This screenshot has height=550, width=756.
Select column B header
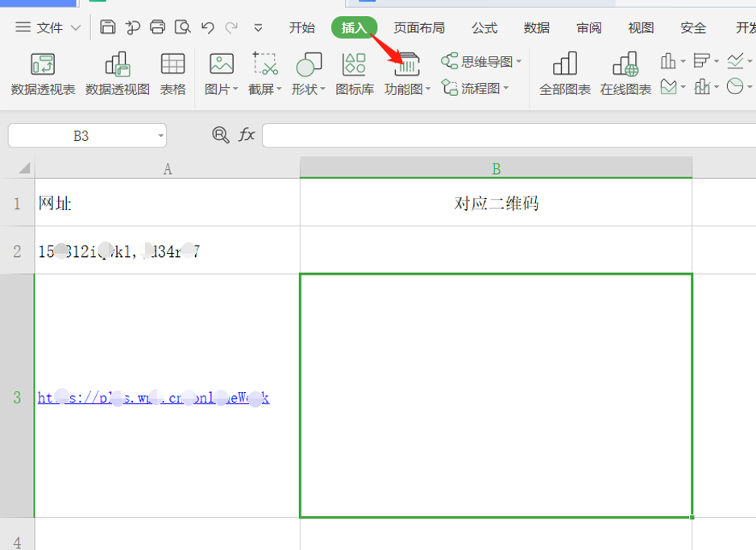(x=496, y=168)
